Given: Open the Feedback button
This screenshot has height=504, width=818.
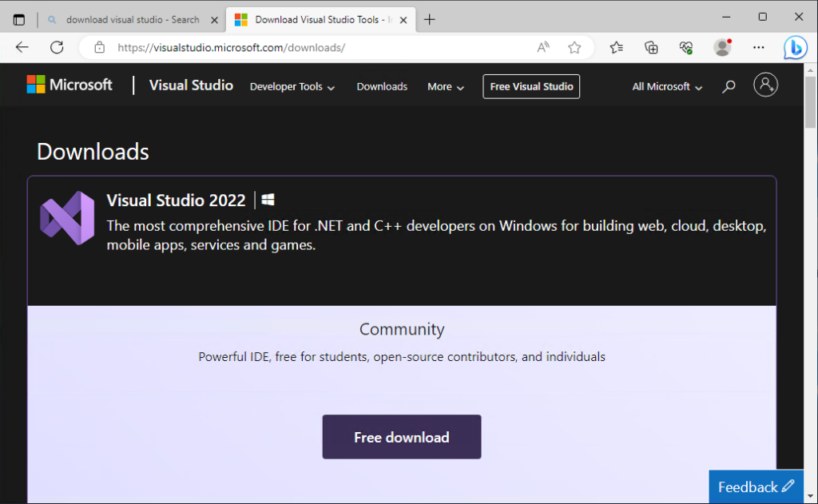Looking at the screenshot, I should (756, 486).
